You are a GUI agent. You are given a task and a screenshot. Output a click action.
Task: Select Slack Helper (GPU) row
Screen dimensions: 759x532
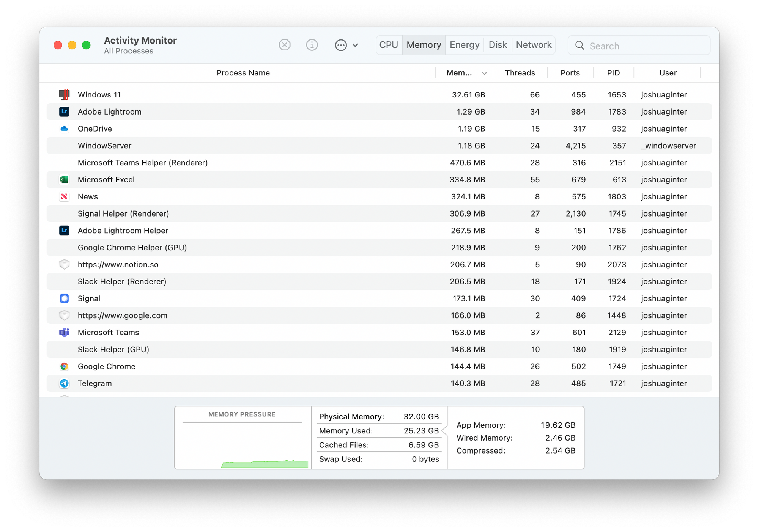coord(379,349)
